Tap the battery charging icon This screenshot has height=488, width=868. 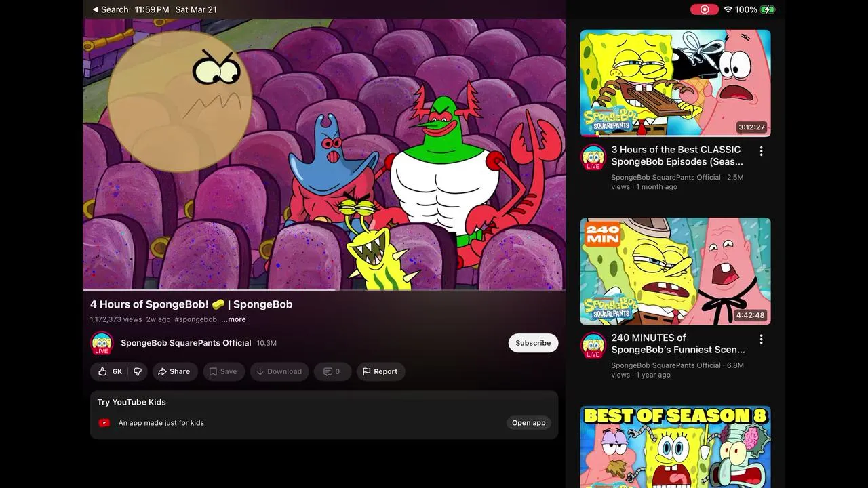[768, 9]
